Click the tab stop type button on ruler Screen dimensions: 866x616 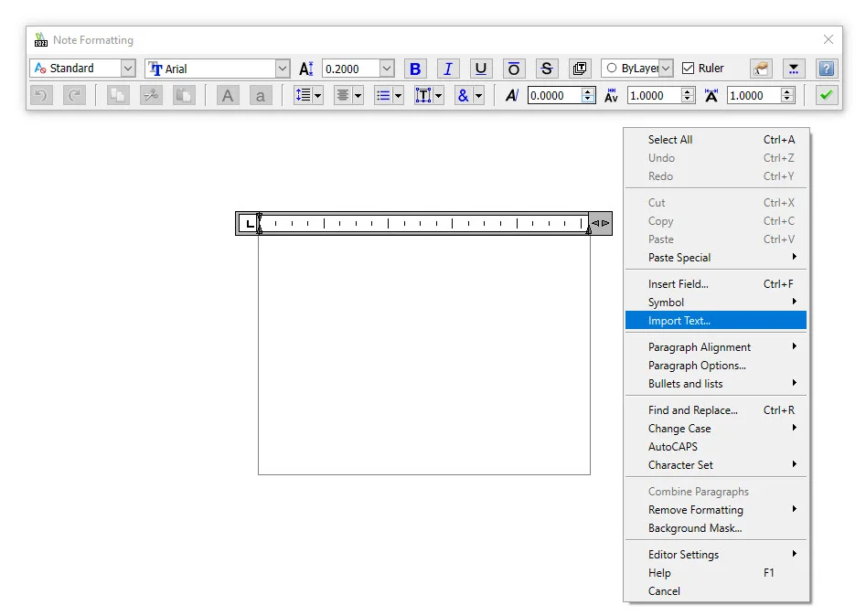point(248,223)
